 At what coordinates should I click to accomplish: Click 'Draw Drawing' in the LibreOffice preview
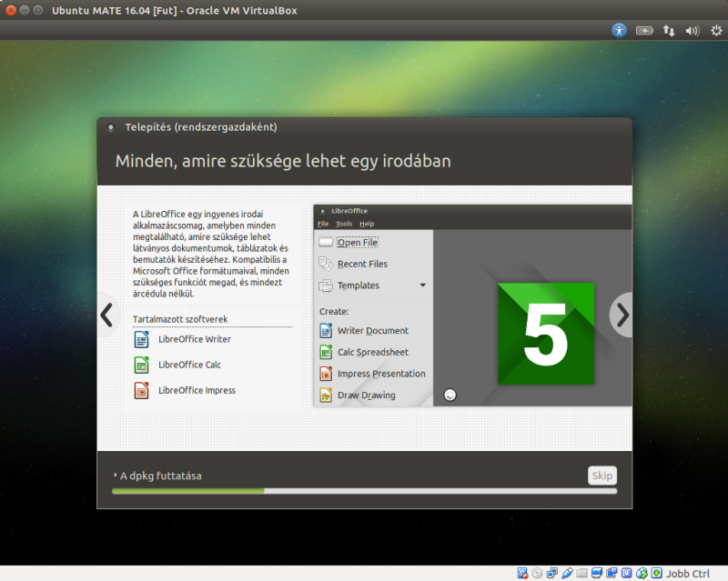pyautogui.click(x=367, y=396)
